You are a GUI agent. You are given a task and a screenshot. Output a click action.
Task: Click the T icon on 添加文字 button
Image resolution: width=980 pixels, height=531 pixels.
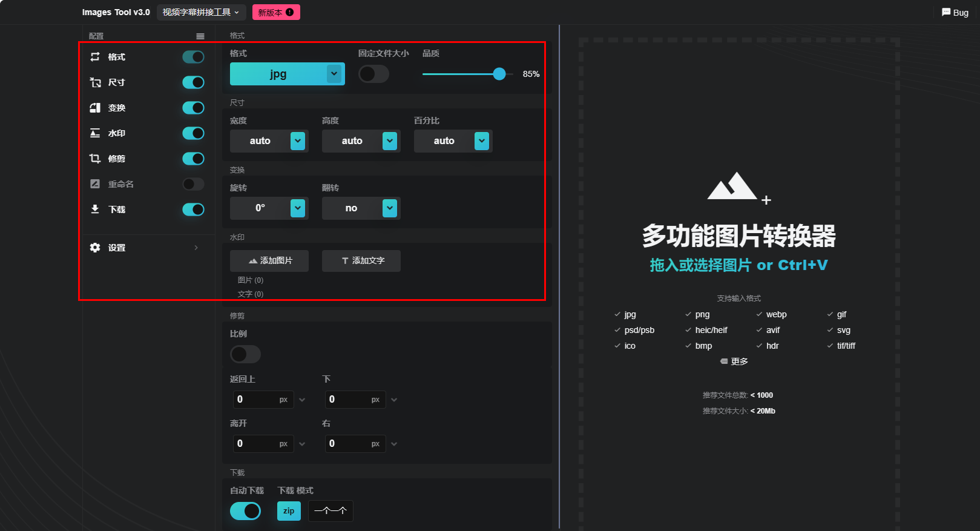(345, 261)
